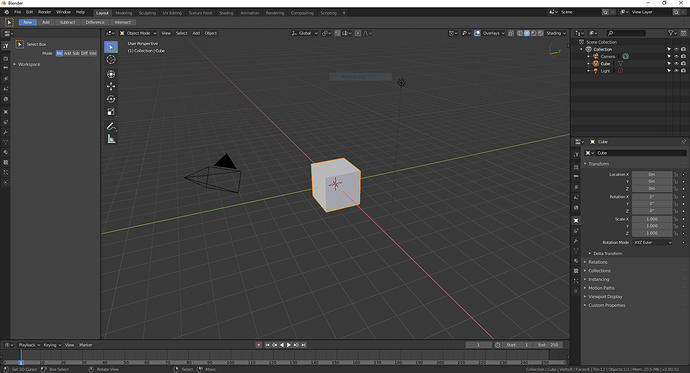Open Global orientation dropdown

click(x=305, y=33)
